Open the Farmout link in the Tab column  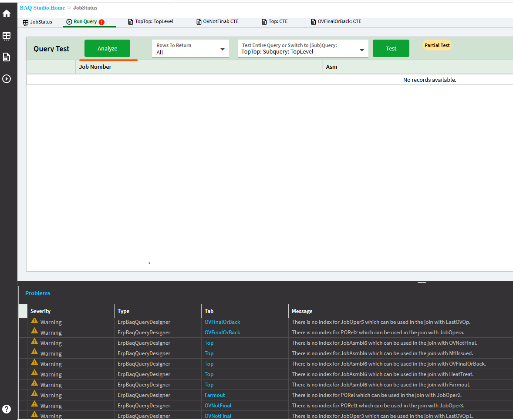click(x=215, y=395)
